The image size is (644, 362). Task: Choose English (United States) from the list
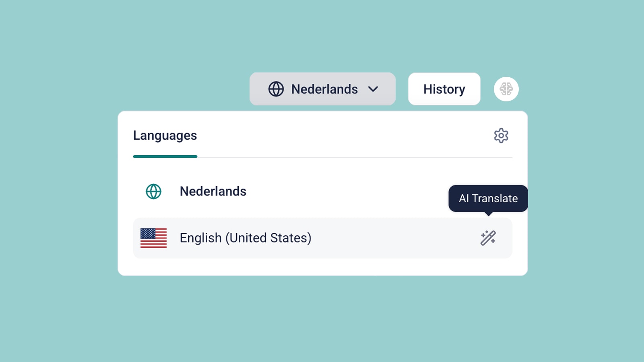246,238
